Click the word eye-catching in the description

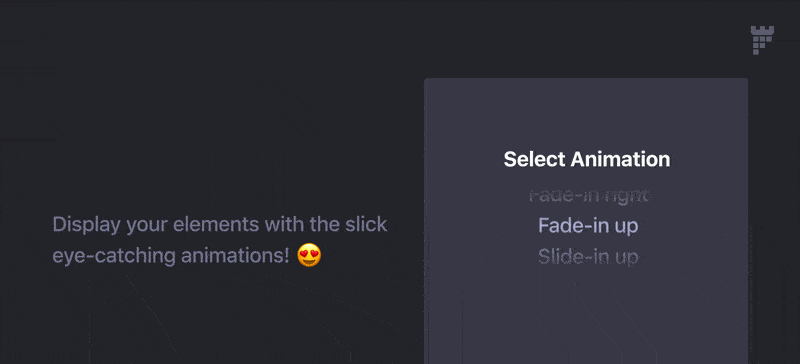[114, 255]
